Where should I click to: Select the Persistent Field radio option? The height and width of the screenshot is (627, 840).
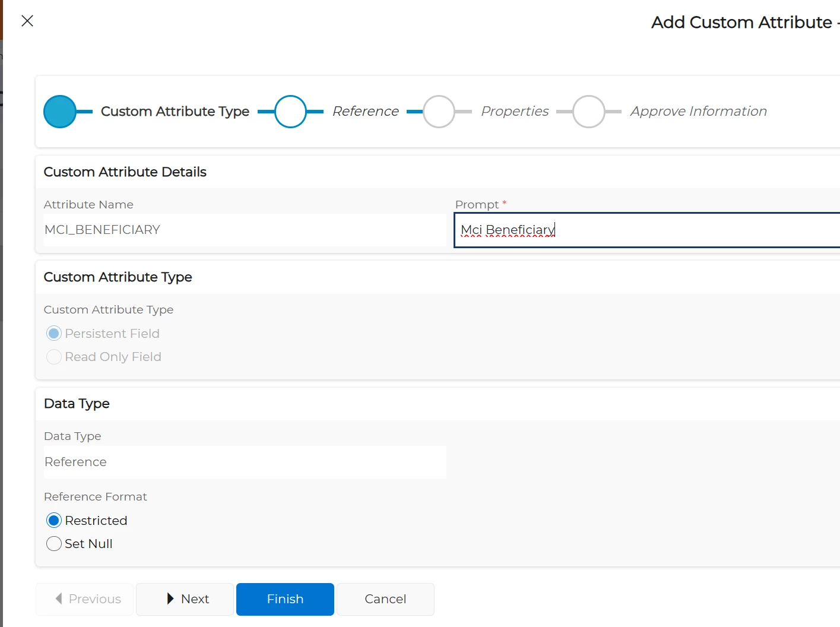(54, 334)
